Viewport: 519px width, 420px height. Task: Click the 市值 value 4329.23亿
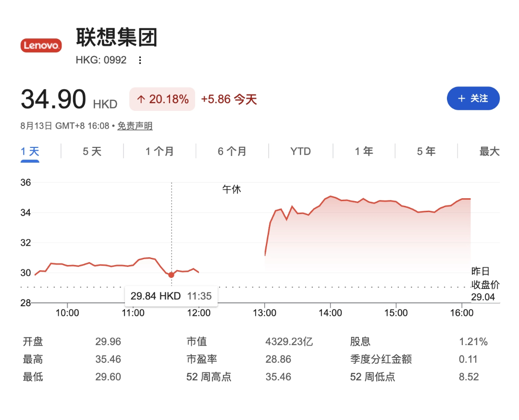tap(289, 342)
